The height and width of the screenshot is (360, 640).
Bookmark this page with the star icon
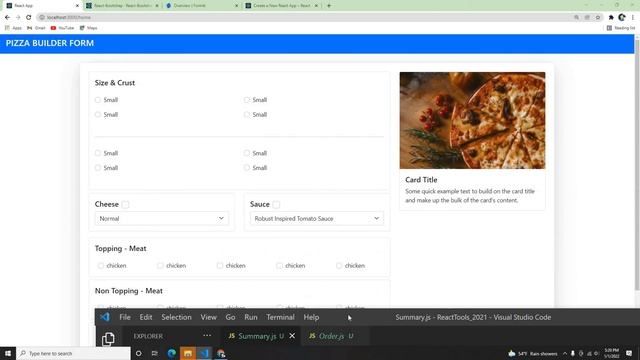(598, 18)
